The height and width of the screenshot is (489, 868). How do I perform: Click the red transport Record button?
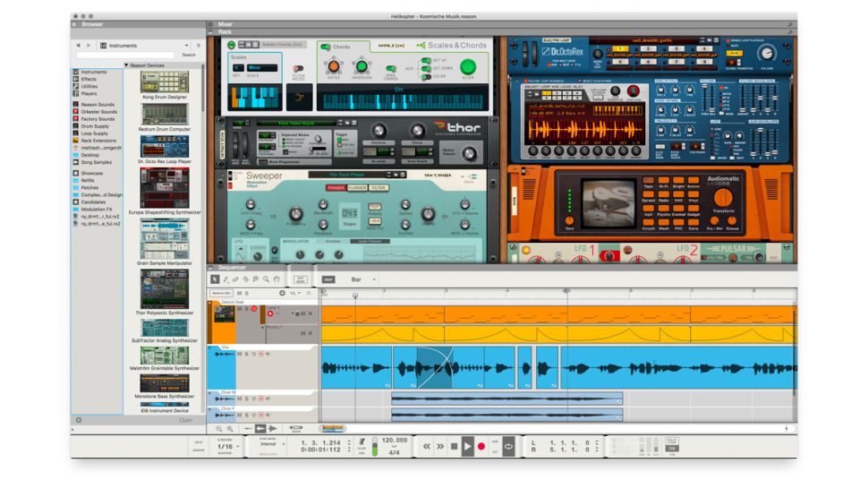click(481, 446)
